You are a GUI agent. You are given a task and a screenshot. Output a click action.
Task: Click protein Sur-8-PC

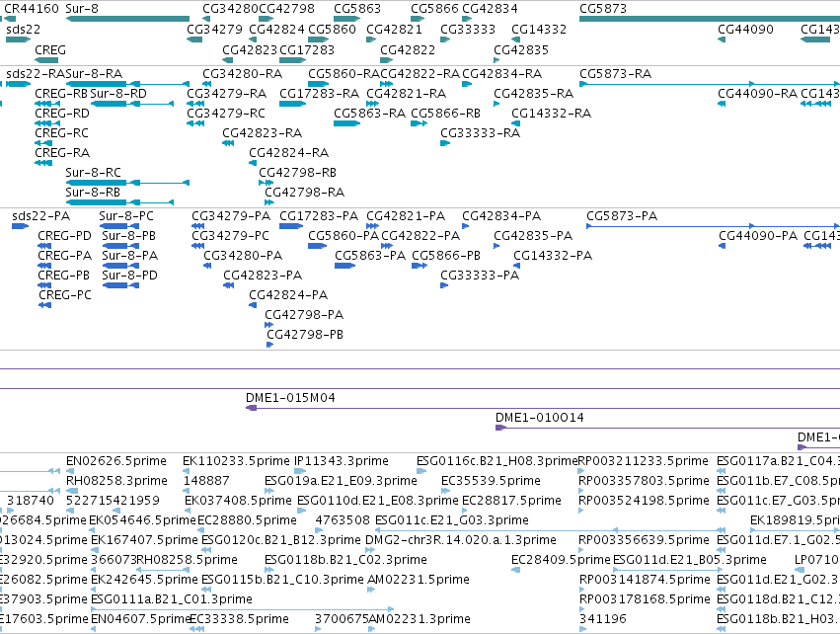126,216
